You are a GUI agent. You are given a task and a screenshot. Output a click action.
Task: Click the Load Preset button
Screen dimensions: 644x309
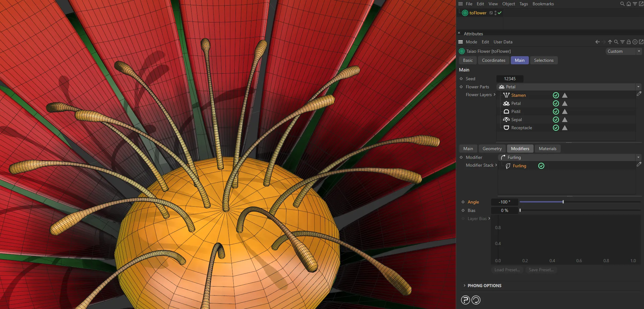(x=507, y=270)
